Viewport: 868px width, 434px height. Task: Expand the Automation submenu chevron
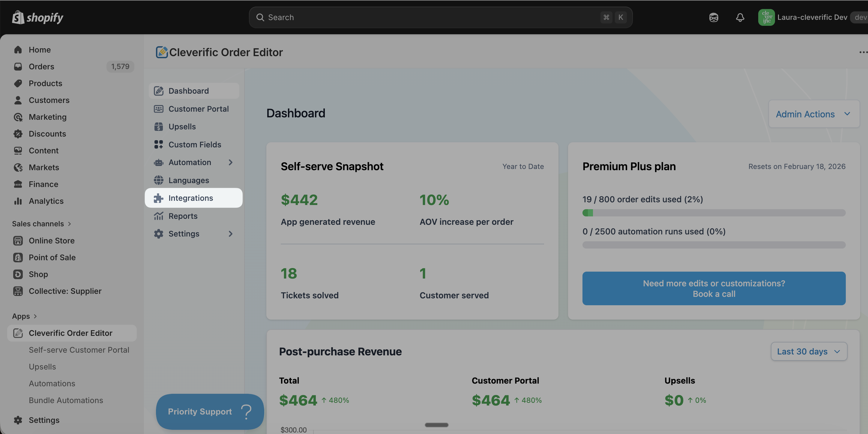(230, 162)
